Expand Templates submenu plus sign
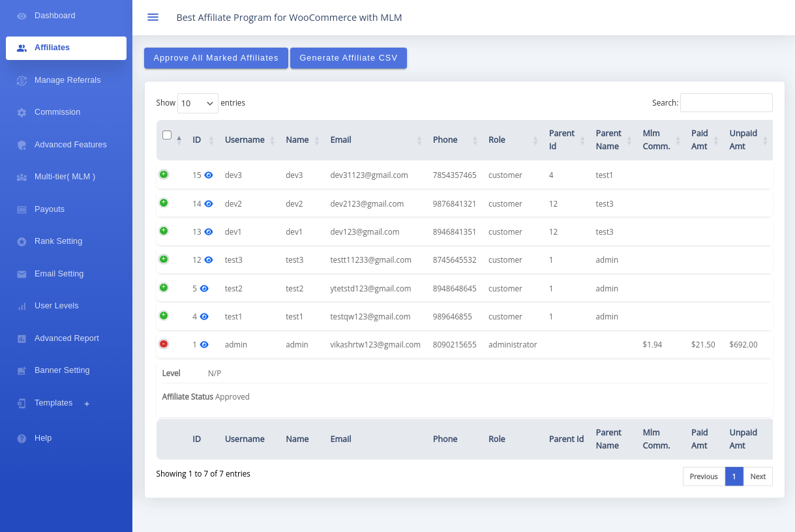This screenshot has width=795, height=532. pos(87,404)
